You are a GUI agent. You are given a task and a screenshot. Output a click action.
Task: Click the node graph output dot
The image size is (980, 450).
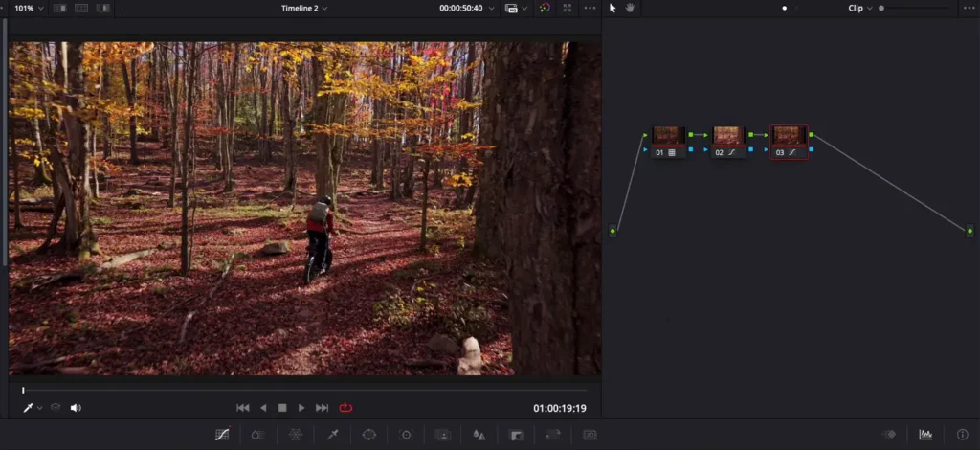pyautogui.click(x=970, y=232)
